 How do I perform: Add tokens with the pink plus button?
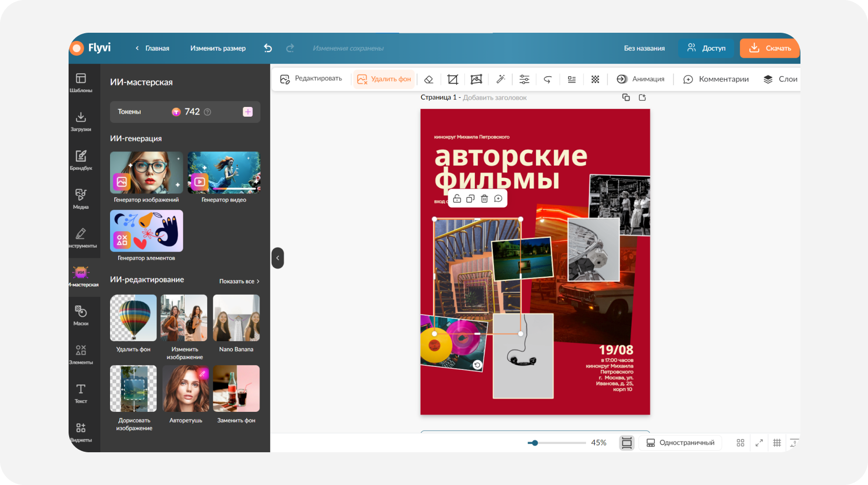click(x=248, y=112)
